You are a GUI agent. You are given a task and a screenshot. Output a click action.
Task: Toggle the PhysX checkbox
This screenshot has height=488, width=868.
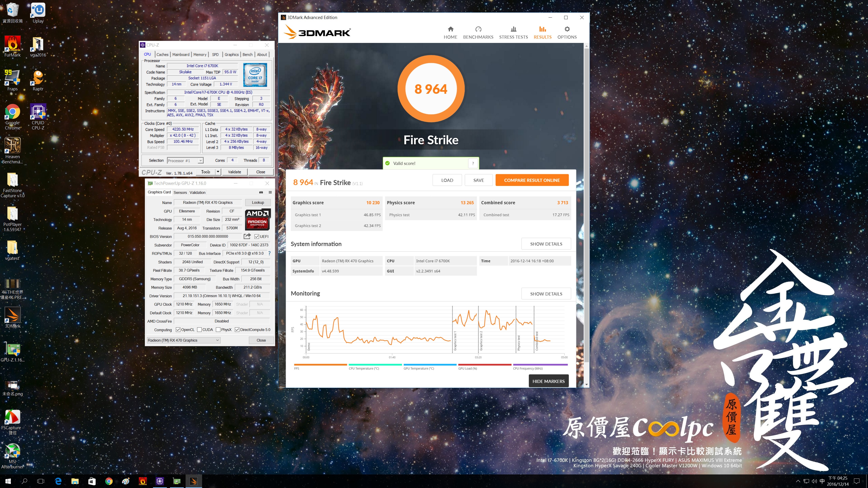pos(218,330)
